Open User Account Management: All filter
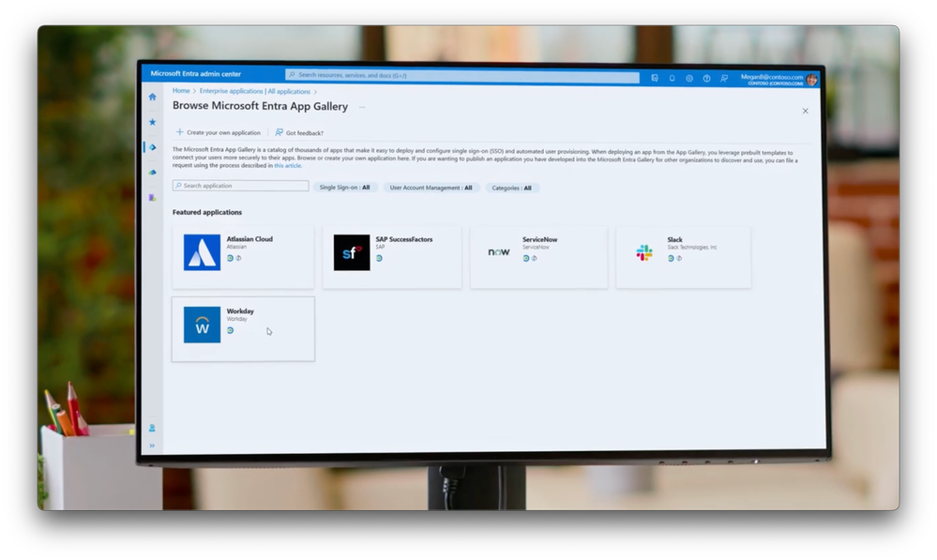The image size is (937, 560). click(x=431, y=188)
